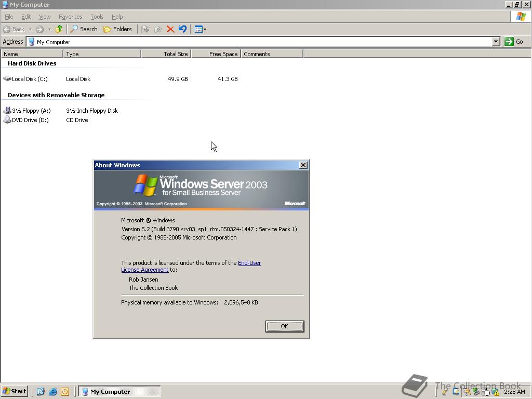Viewport: 532px width, 399px height.
Task: Open the View menu
Action: [45, 17]
